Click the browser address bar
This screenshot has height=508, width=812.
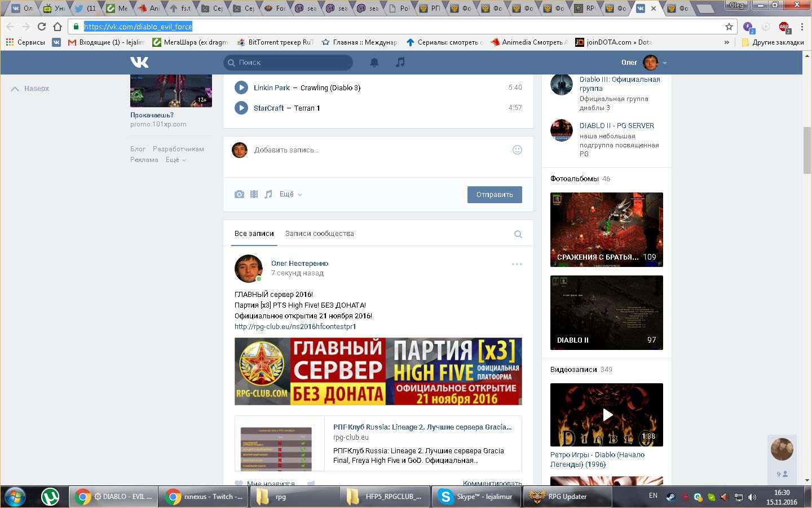coord(398,27)
